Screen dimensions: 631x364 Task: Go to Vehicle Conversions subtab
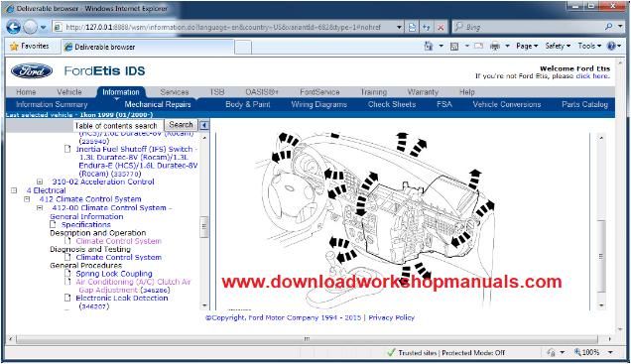pyautogui.click(x=507, y=104)
